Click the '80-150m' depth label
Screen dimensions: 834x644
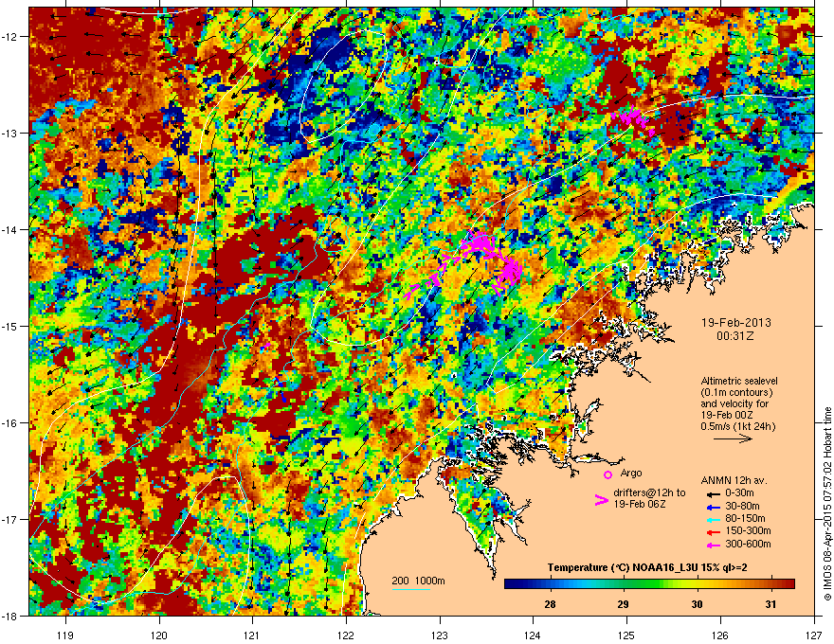(745, 519)
